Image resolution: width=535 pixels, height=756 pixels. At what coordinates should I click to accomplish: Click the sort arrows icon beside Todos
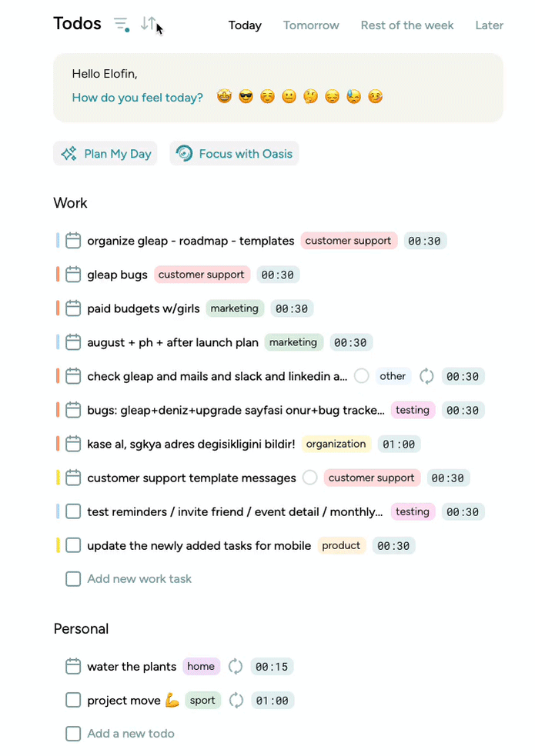tap(148, 23)
